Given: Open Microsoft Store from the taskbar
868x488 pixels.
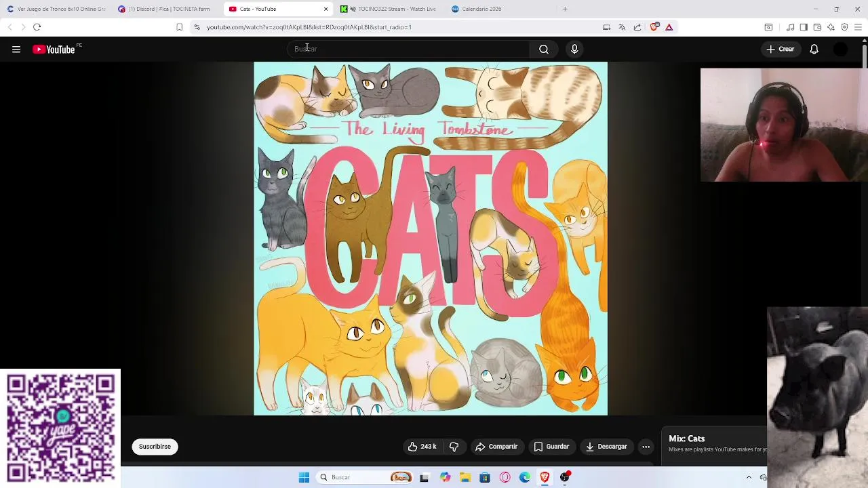Looking at the screenshot, I should pyautogui.click(x=485, y=477).
